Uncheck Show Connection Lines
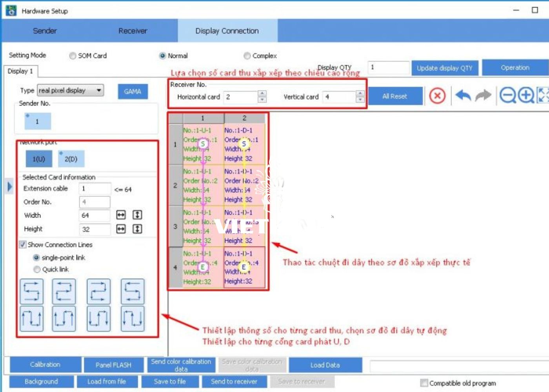 tap(23, 245)
